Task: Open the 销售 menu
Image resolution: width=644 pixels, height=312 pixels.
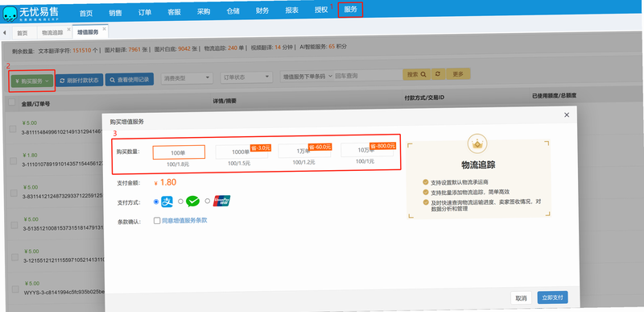Action: point(115,12)
